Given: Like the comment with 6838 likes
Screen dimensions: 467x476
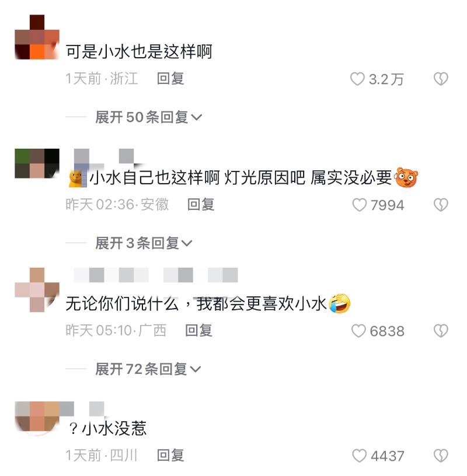Looking at the screenshot, I should tap(358, 331).
